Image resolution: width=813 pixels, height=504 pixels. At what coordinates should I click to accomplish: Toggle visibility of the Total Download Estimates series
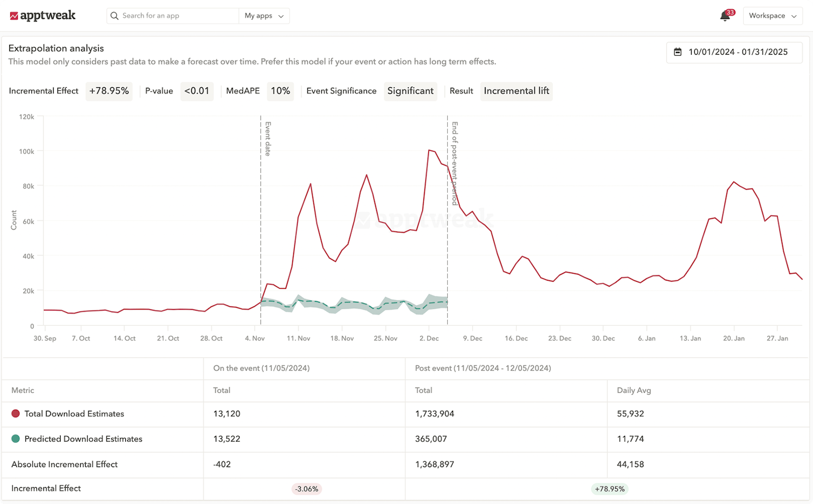point(74,413)
